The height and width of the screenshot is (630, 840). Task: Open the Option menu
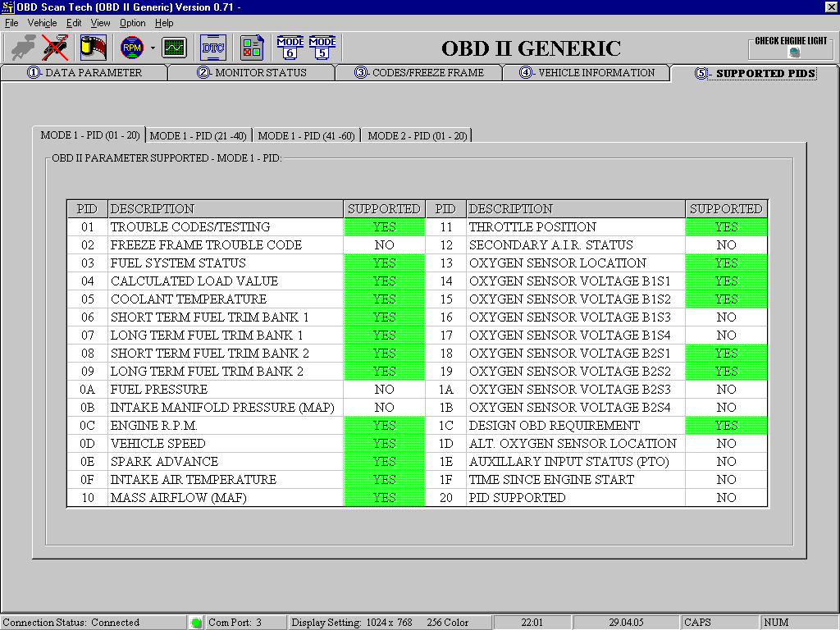[x=132, y=23]
